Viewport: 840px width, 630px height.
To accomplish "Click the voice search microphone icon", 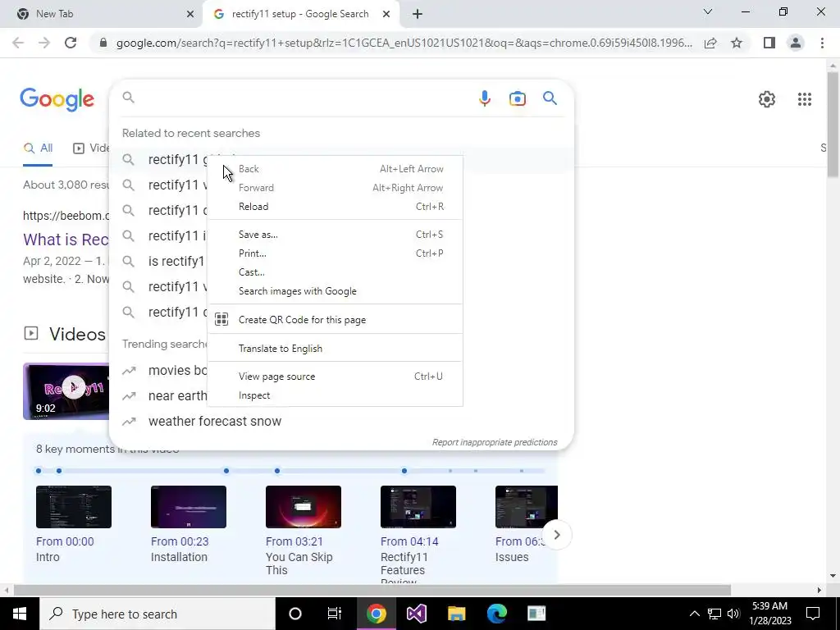I will tap(484, 98).
